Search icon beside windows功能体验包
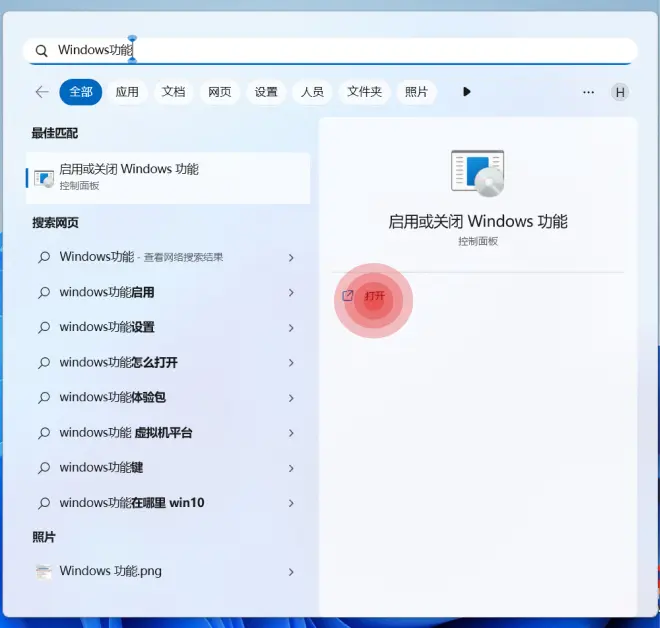The height and width of the screenshot is (628, 660). pos(44,398)
